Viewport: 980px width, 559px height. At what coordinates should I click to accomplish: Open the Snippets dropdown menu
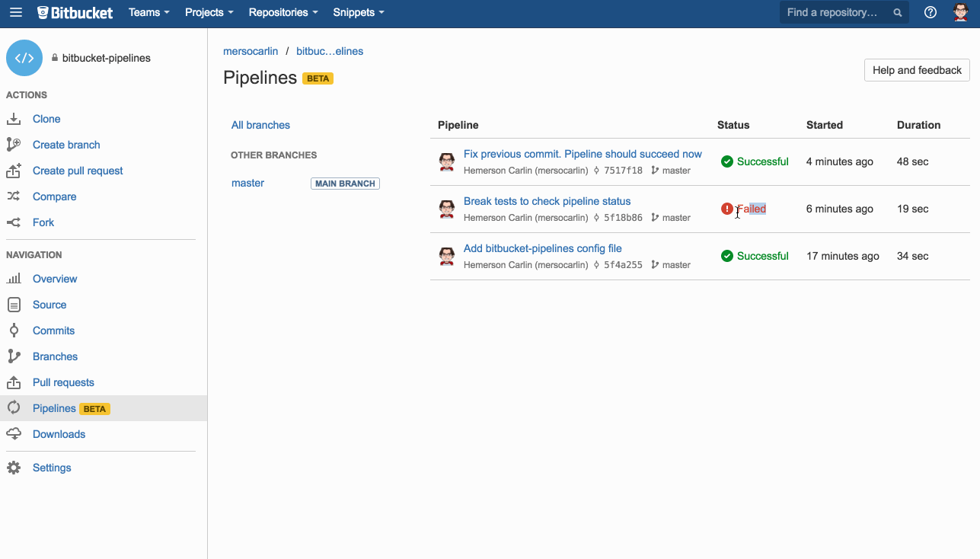pos(358,13)
